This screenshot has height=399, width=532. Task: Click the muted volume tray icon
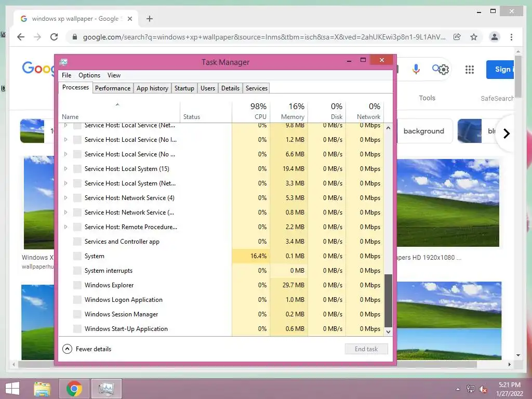coord(483,389)
